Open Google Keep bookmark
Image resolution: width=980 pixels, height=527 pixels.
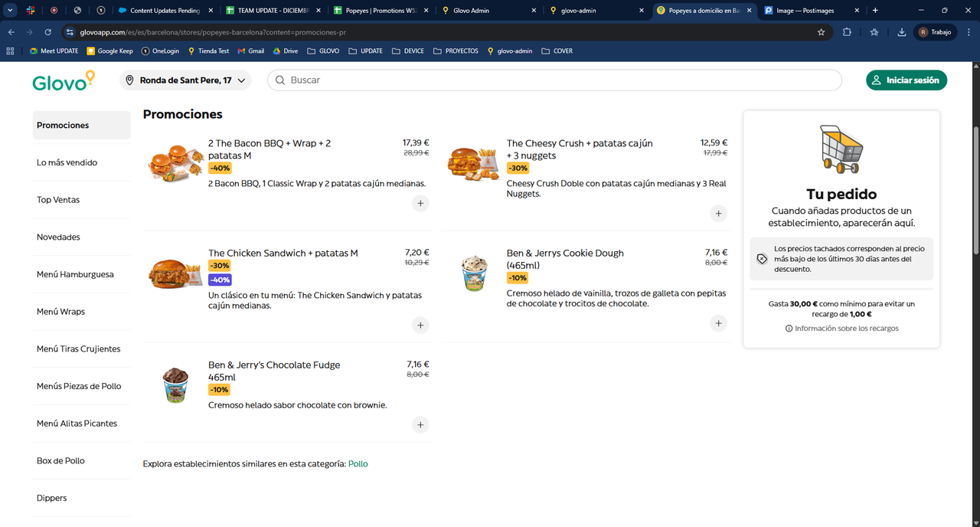tap(110, 51)
